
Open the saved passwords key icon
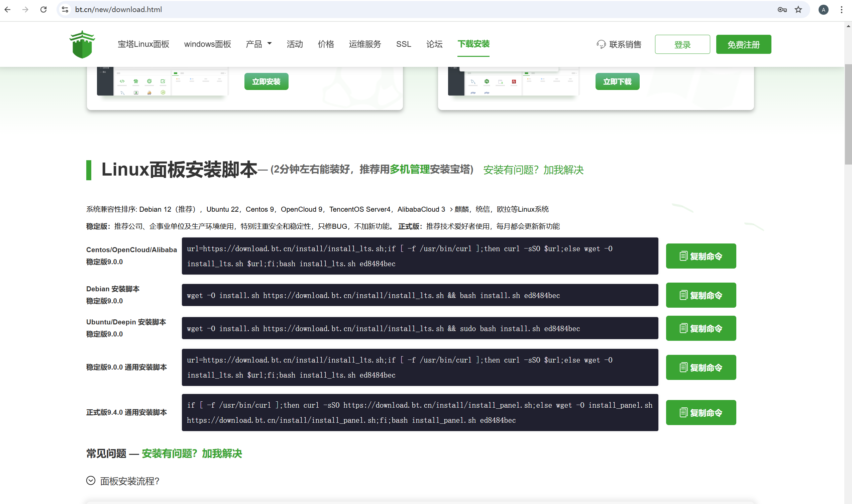782,9
